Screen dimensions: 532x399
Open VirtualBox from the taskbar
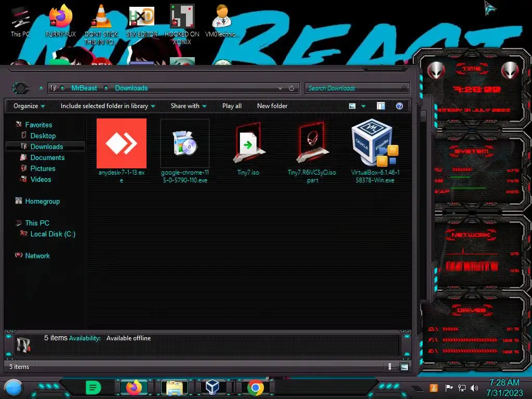pos(212,388)
